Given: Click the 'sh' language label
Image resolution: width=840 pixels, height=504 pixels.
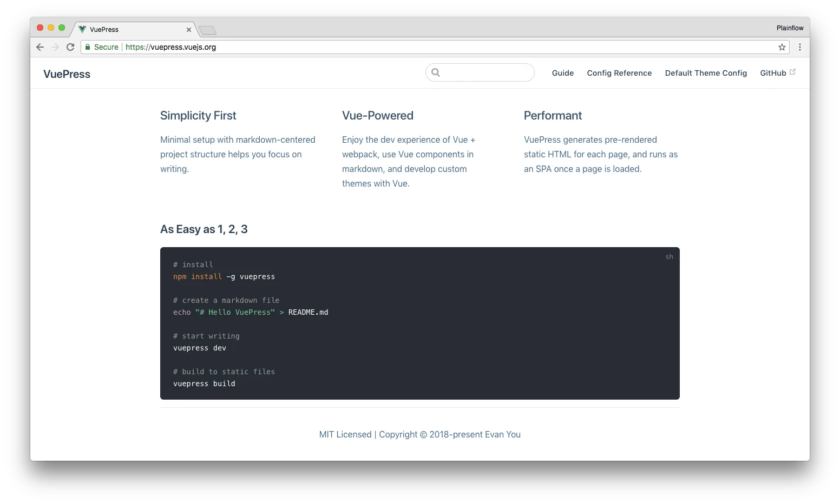Looking at the screenshot, I should click(670, 257).
